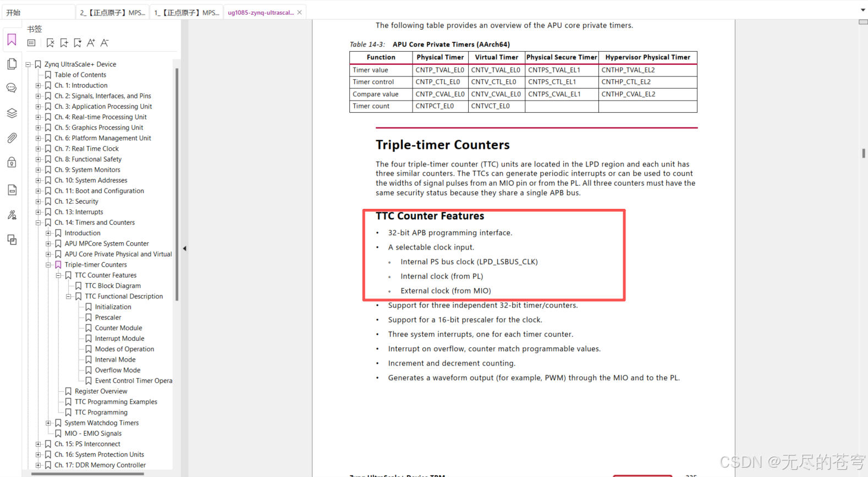Screen dimensions: 868x477
Task: Click the bookmarks panel horizontal scrollbar
Action: 87,473
